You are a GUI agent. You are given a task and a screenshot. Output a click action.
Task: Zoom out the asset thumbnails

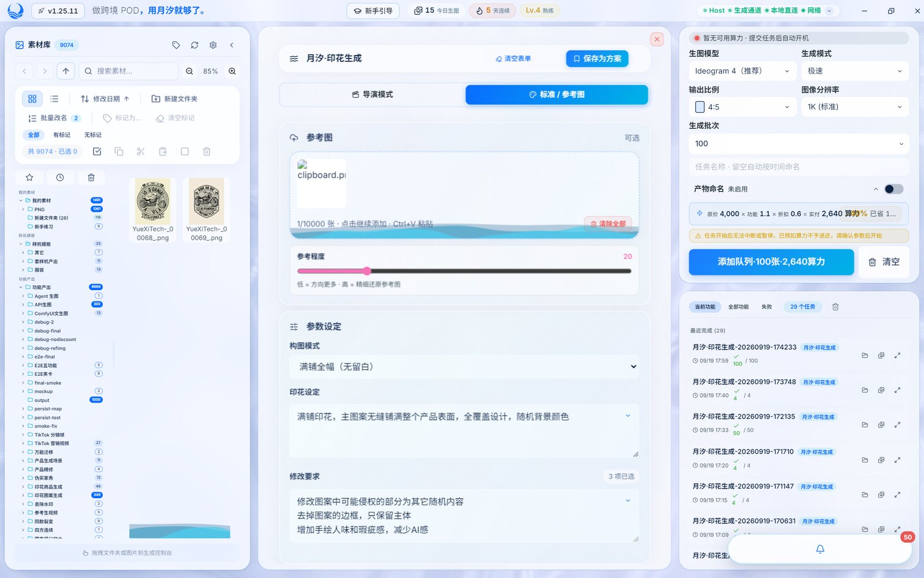(x=189, y=71)
